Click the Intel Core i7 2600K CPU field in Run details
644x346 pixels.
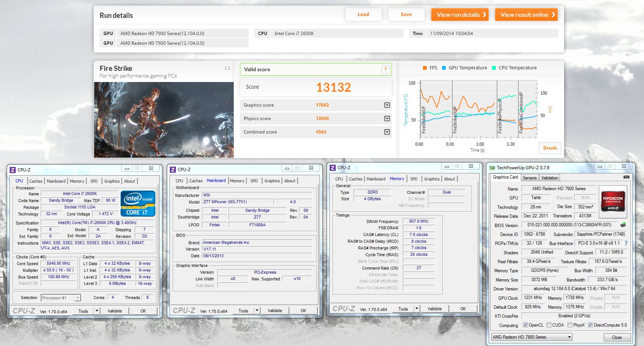click(x=337, y=34)
